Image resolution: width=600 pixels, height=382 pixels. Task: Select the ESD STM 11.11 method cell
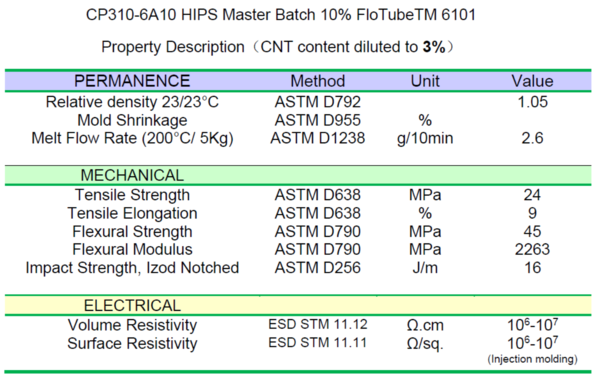318,343
